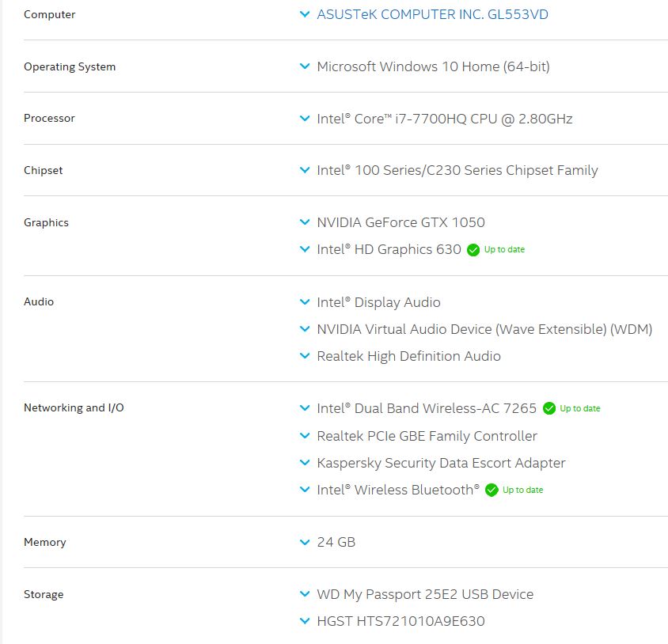Click the Audio row label
668x644 pixels.
tap(39, 301)
